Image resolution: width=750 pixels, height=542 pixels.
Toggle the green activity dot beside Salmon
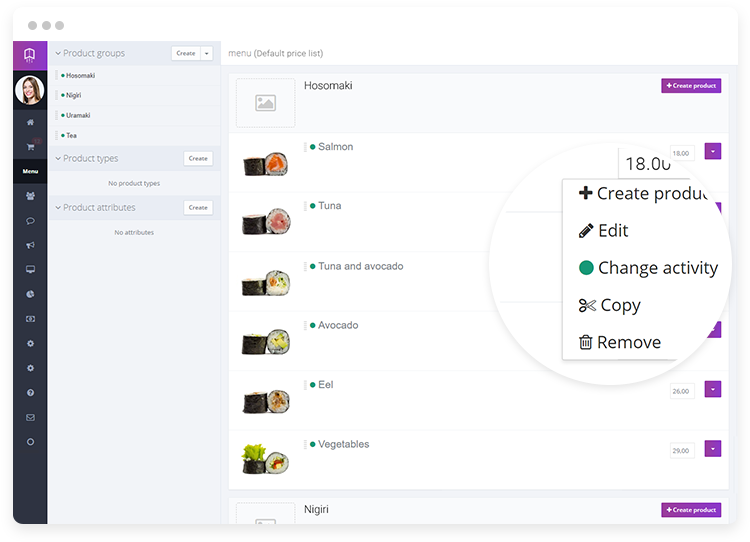(x=312, y=147)
